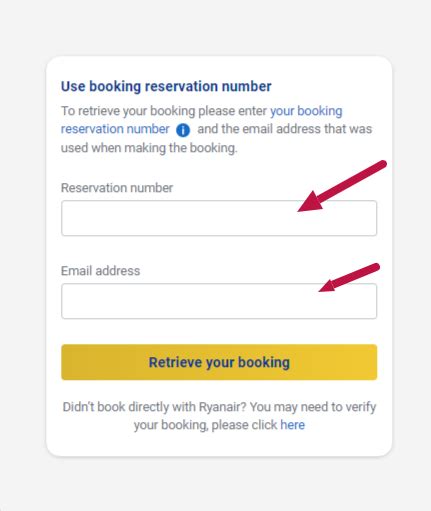Screen dimensions: 431x511
Task: Click the arrowhead tip of the lower red arrow
Action: click(x=320, y=291)
